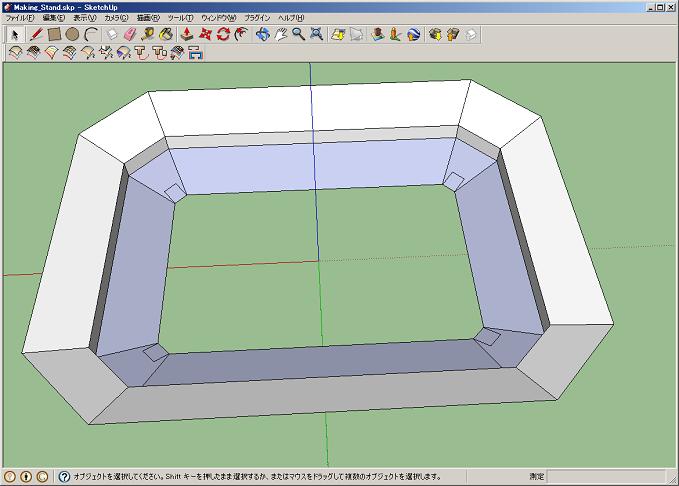Select the Pan hand tool
Viewport: 679px width, 486px height.
(x=280, y=34)
